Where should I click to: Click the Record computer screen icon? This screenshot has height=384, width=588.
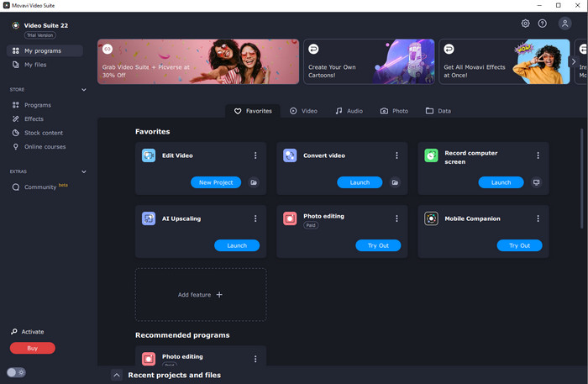point(431,155)
